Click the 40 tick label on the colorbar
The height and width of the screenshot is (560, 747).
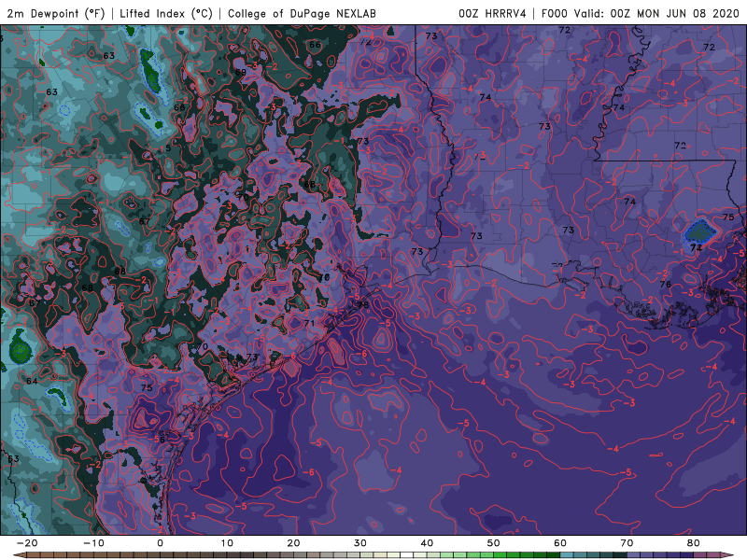[x=427, y=543]
